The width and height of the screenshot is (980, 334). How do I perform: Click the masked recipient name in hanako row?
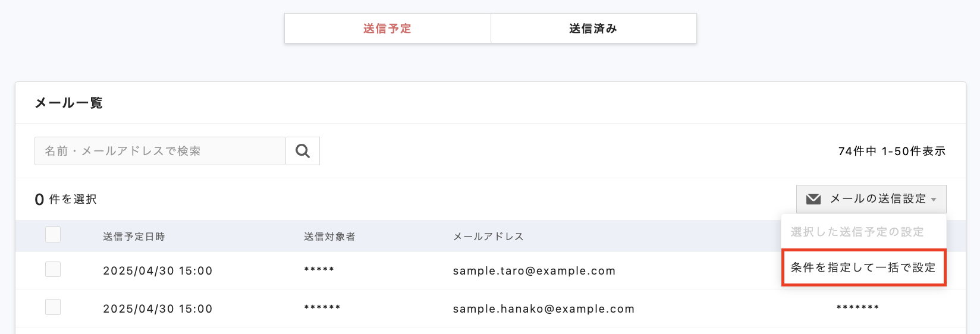tap(322, 308)
